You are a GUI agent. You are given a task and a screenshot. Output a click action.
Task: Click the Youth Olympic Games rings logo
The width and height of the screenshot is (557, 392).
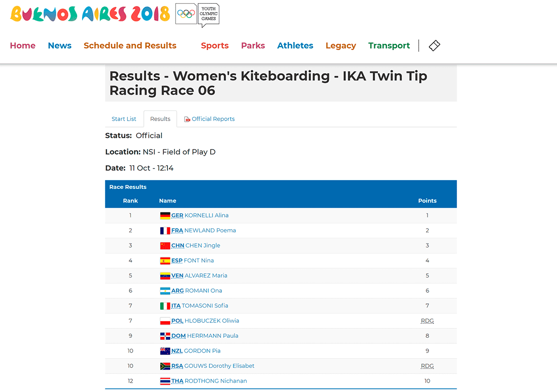(197, 15)
